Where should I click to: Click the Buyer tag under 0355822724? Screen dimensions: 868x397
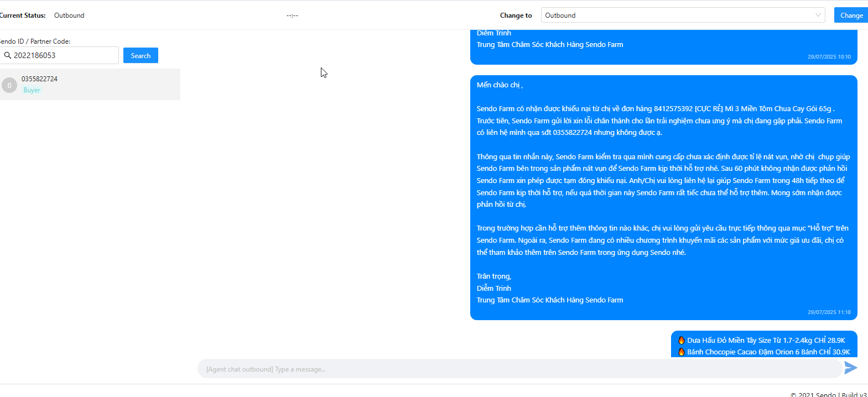click(x=32, y=90)
